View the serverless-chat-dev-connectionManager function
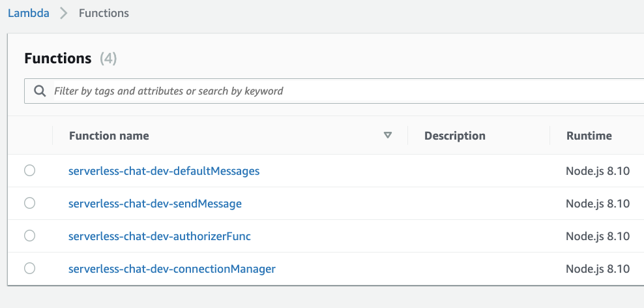The height and width of the screenshot is (308, 644). click(x=171, y=269)
